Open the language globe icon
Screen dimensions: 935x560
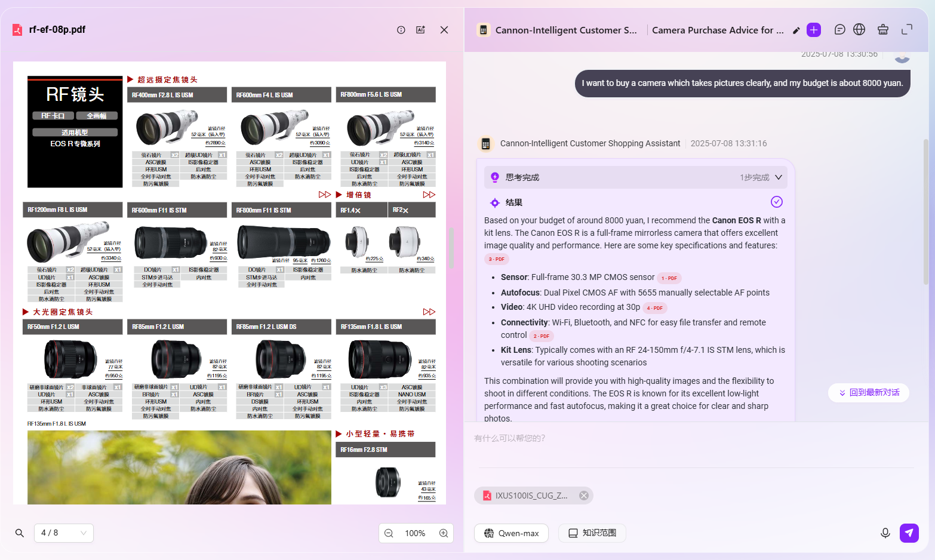859,30
